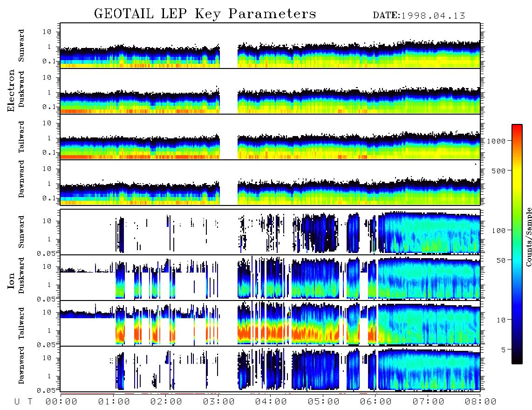
Task: Select the "DATE:1998.04.13" label
Action: pos(419,16)
